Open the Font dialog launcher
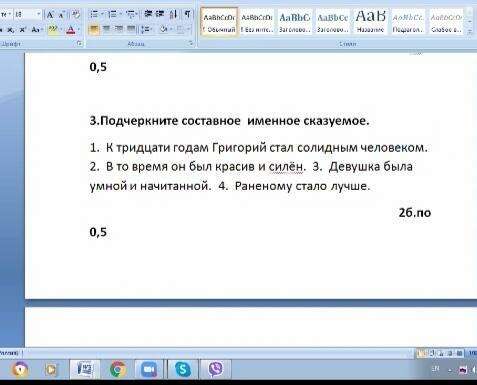This screenshot has width=477, height=385. point(80,44)
